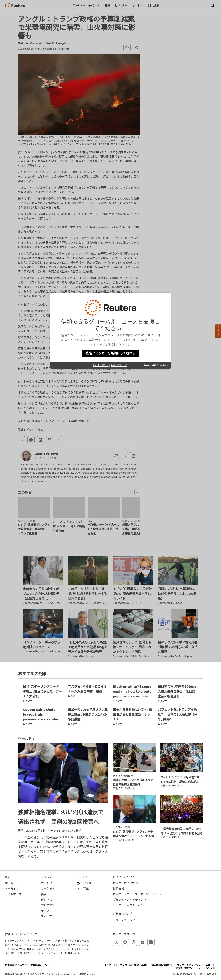The image size is (221, 980).
Task: Open Copper cable theft leaves train article
Action: [x=43, y=715]
